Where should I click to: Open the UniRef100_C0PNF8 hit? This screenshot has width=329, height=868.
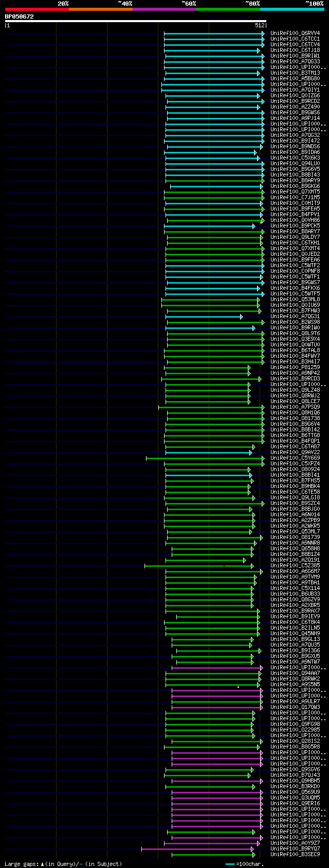click(x=295, y=271)
